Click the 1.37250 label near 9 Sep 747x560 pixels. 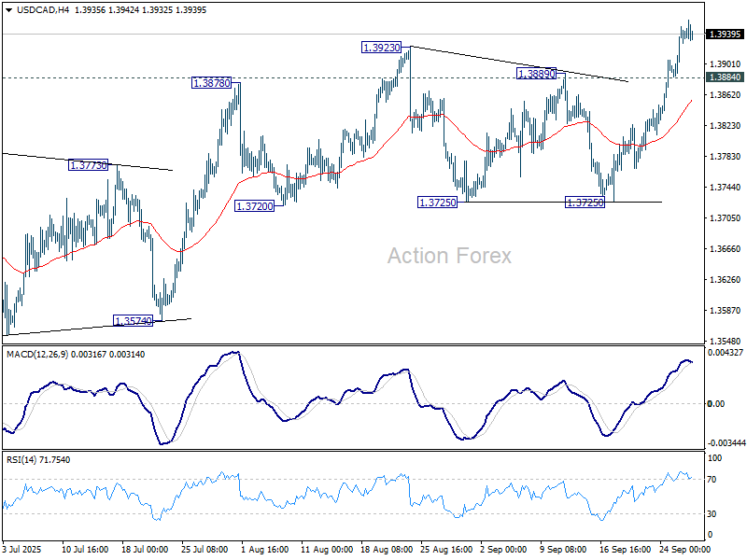[583, 201]
